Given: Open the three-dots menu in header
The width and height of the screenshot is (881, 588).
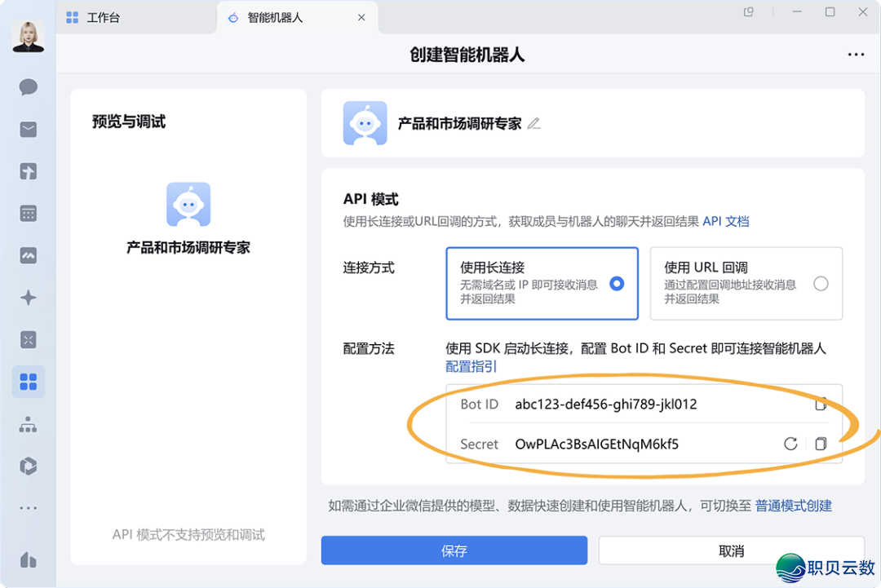Looking at the screenshot, I should (856, 55).
